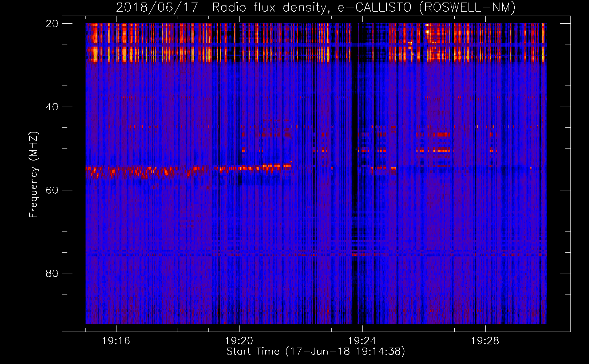The height and width of the screenshot is (364, 589).
Task: Select the 19:20 time tick label
Action: tap(239, 341)
